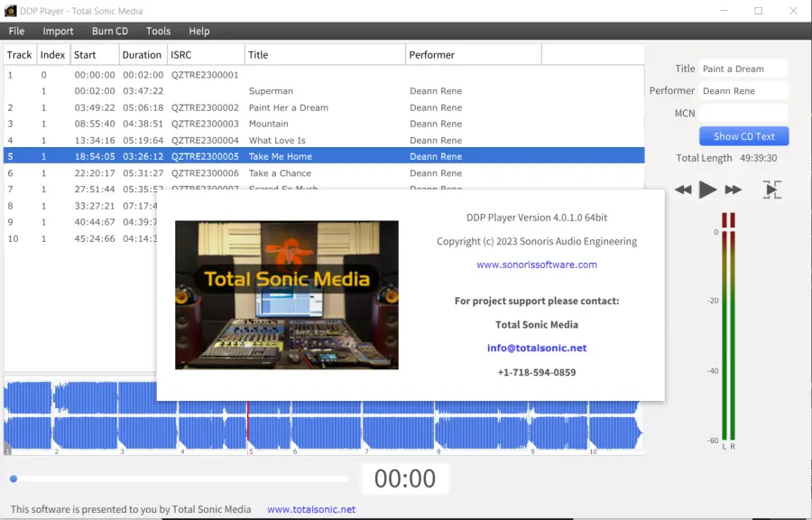
Task: Select the Mountain track row
Action: [269, 124]
